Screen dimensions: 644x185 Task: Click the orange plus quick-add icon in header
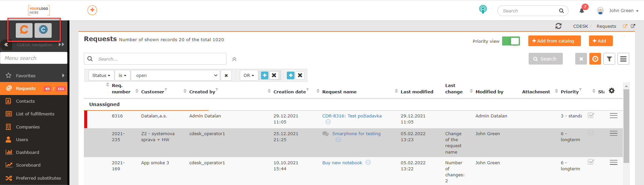[92, 10]
